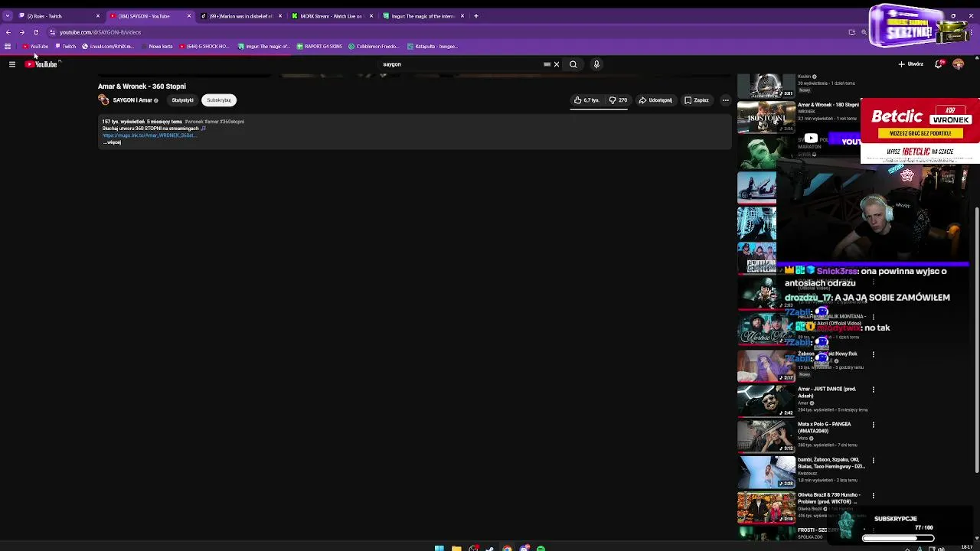Open the RAPORT G4 SKINS bookmark
Image resolution: width=980 pixels, height=551 pixels.
click(319, 47)
